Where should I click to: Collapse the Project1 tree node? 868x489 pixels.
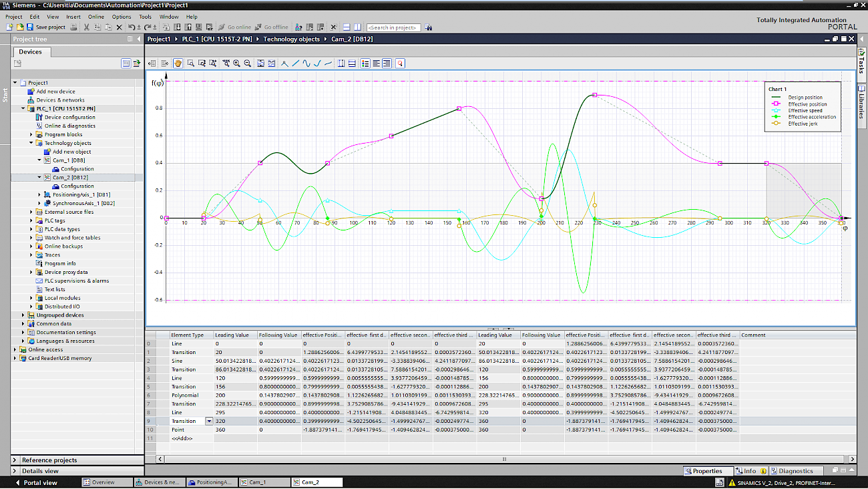[x=15, y=83]
